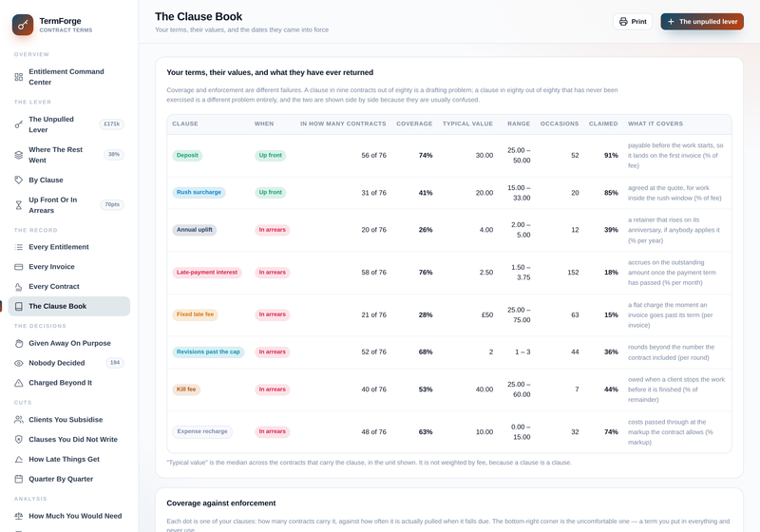Click the hourglass icon beside Up Front Or In Arrears
Image resolution: width=760 pixels, height=532 pixels.
click(18, 205)
